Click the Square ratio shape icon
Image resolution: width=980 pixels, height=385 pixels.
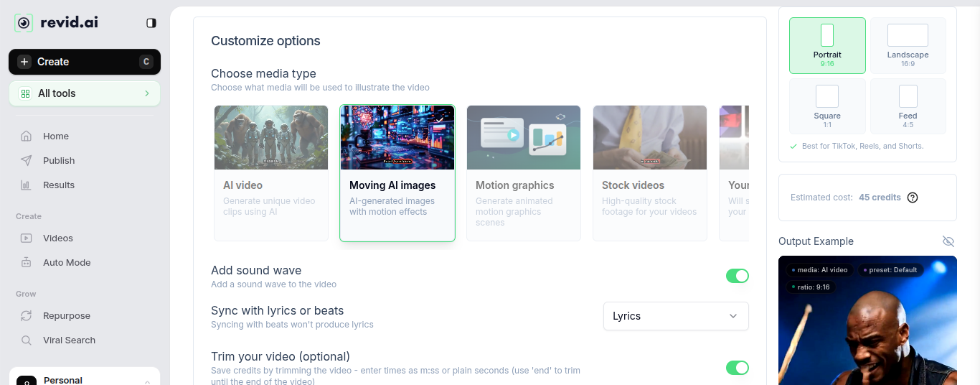click(x=827, y=96)
